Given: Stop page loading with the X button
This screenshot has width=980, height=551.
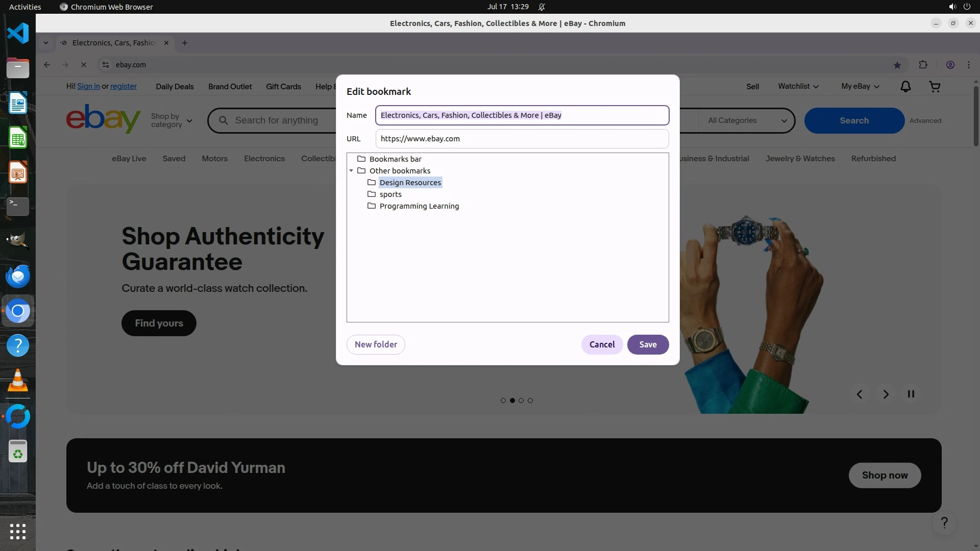Looking at the screenshot, I should (x=84, y=65).
